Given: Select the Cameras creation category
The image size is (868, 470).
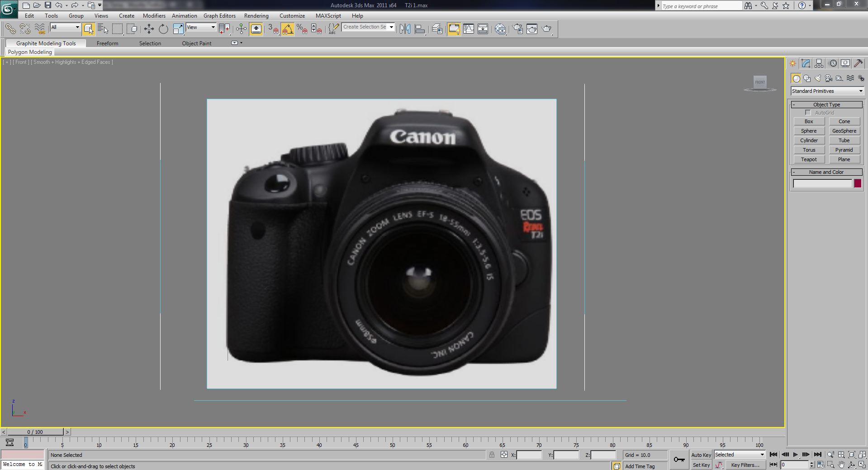Looking at the screenshot, I should [x=829, y=78].
